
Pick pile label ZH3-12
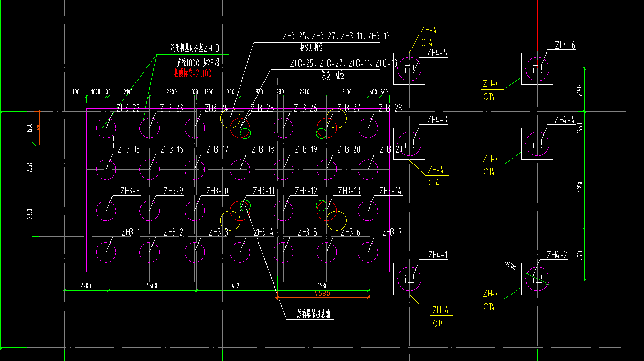(x=306, y=191)
